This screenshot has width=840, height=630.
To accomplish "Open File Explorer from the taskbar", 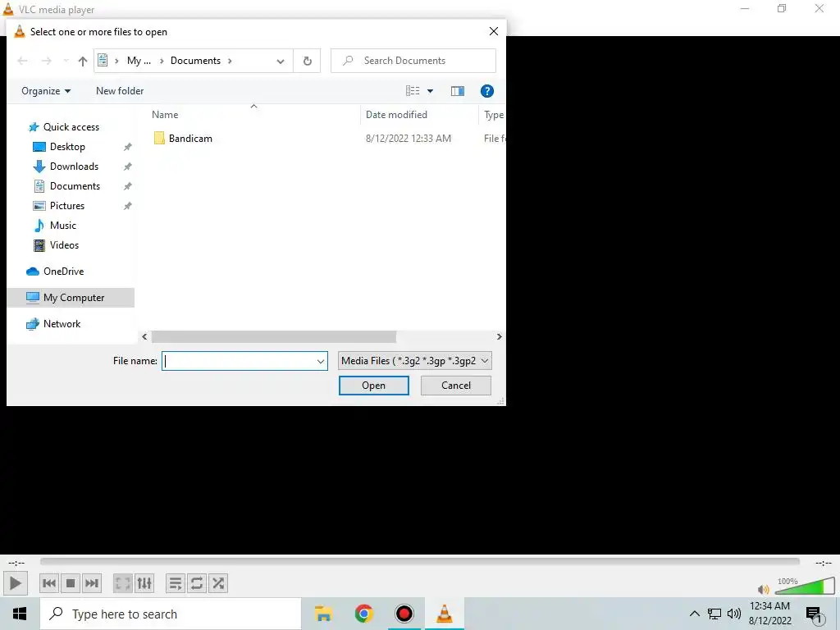I will pos(323,614).
